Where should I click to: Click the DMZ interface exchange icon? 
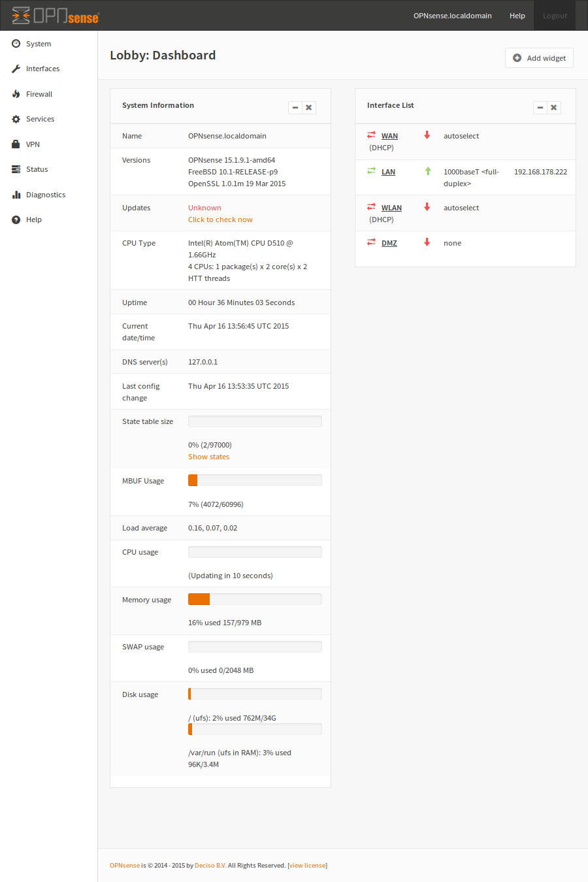pos(371,242)
